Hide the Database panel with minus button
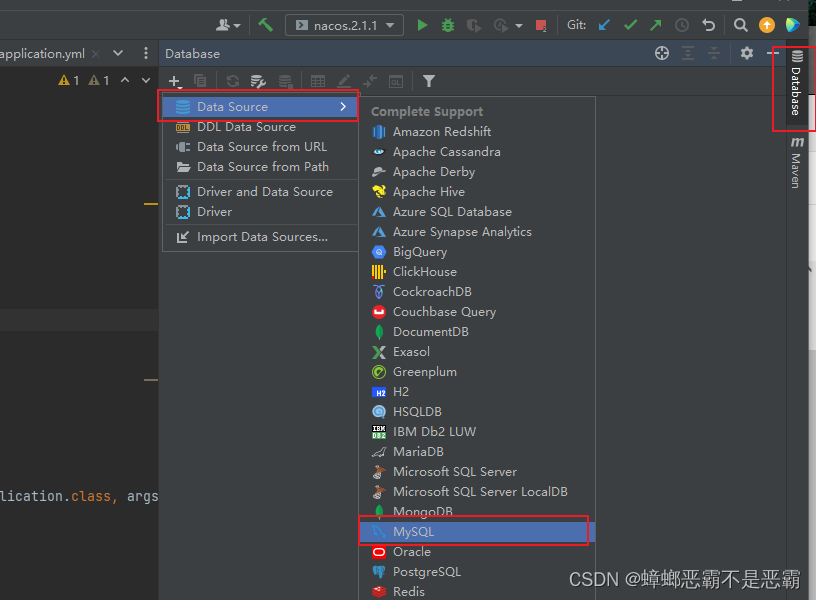Viewport: 816px width, 600px height. [x=772, y=53]
